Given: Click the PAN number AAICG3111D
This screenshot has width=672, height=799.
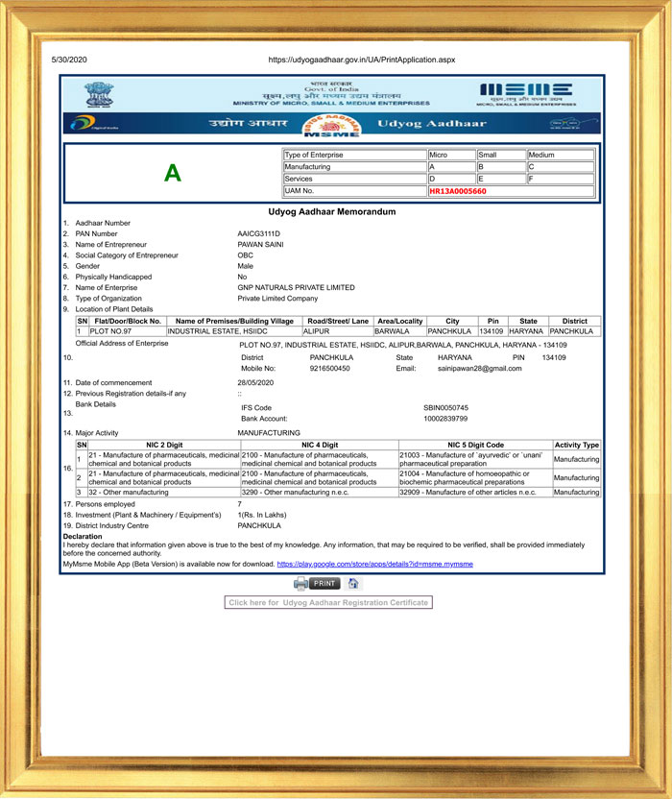Looking at the screenshot, I should coord(259,233).
